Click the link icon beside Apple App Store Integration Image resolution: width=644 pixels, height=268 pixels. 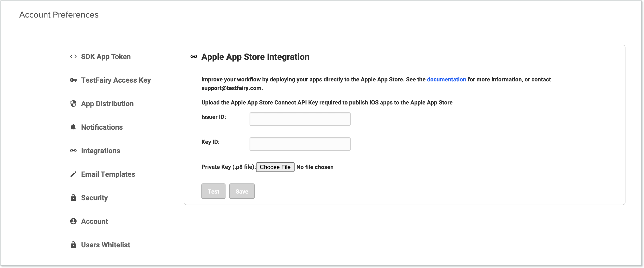pyautogui.click(x=193, y=57)
